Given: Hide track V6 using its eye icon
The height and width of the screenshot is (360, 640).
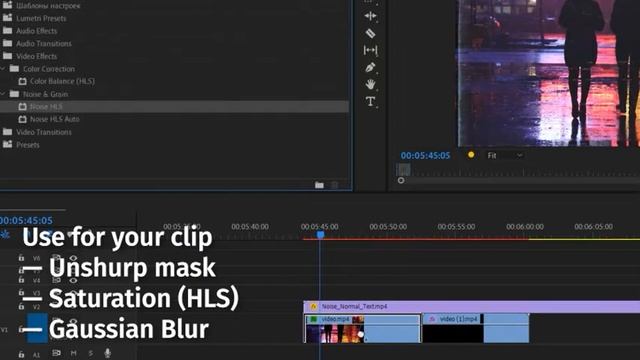Looking at the screenshot, I should coord(73,258).
